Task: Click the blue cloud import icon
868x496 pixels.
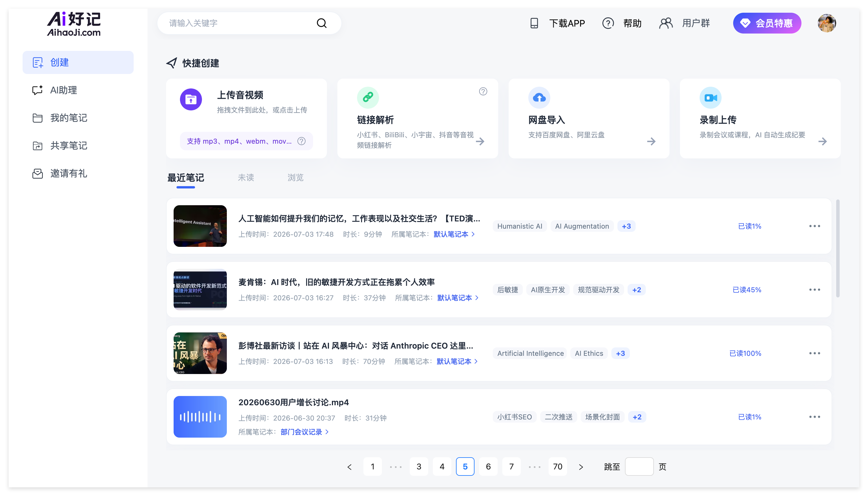Action: coord(539,97)
